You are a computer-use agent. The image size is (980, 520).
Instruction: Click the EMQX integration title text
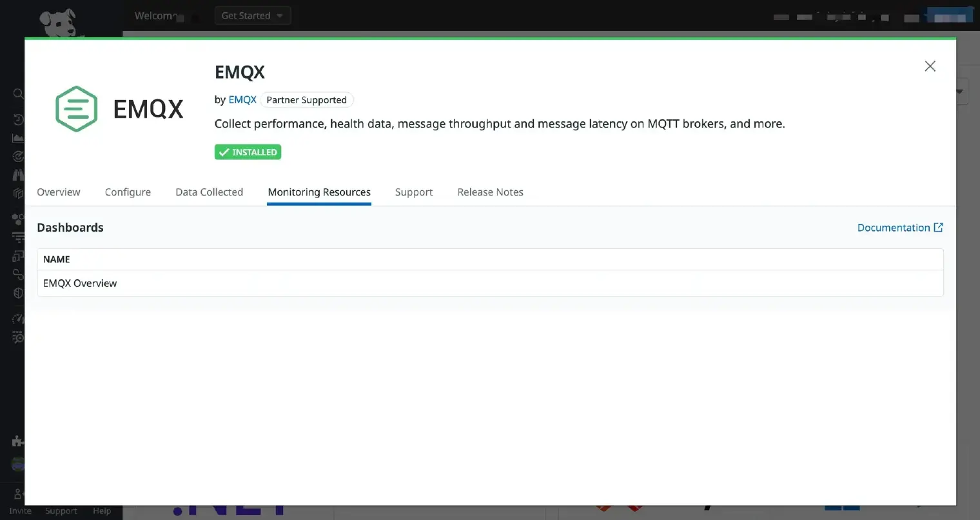[x=240, y=72]
